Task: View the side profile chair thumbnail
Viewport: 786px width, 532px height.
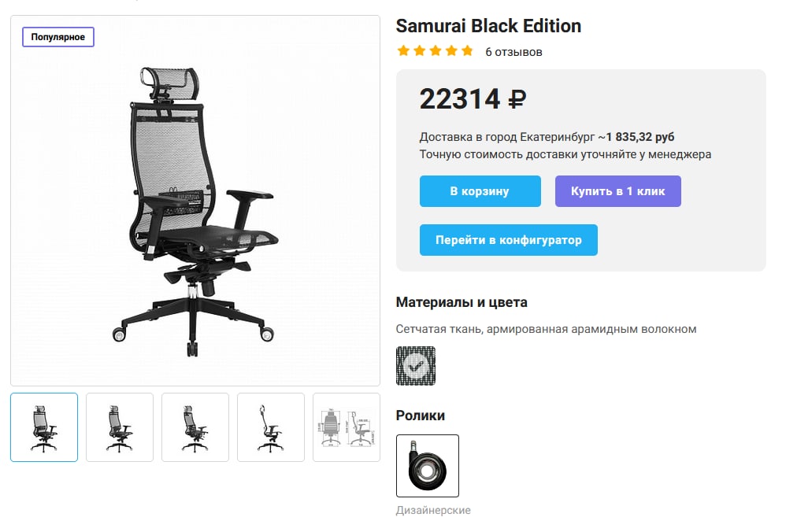Action: [x=271, y=427]
